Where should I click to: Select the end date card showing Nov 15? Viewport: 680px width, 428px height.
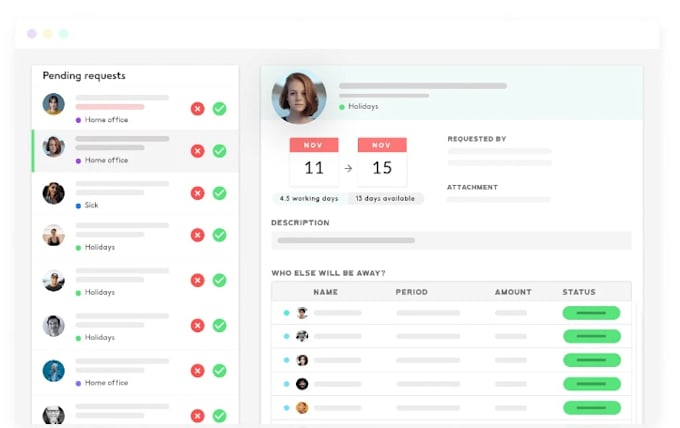coord(382,162)
